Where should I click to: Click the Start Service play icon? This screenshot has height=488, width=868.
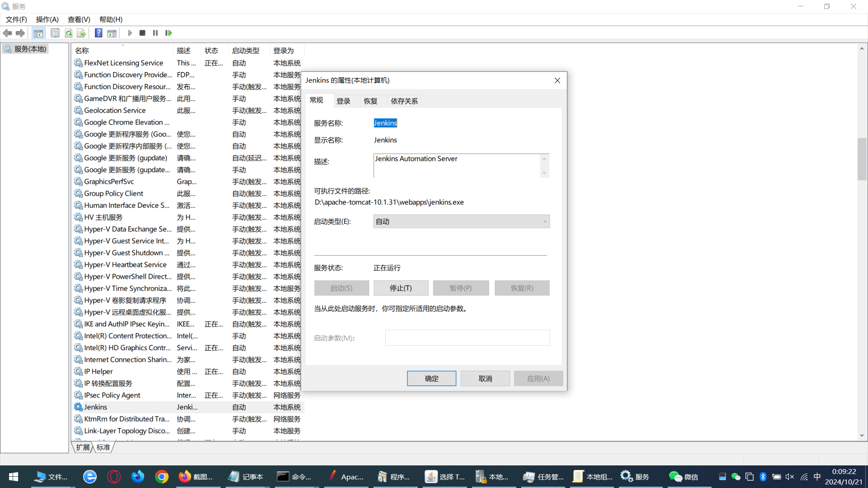130,33
